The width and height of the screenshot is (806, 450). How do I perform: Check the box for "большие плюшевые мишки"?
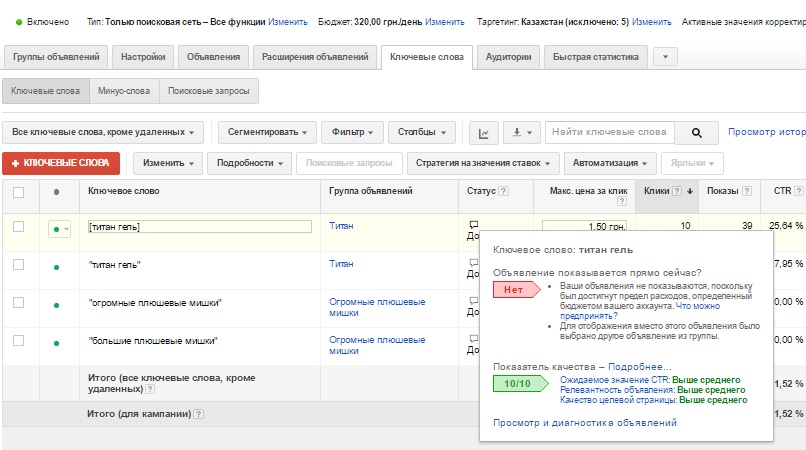point(19,341)
